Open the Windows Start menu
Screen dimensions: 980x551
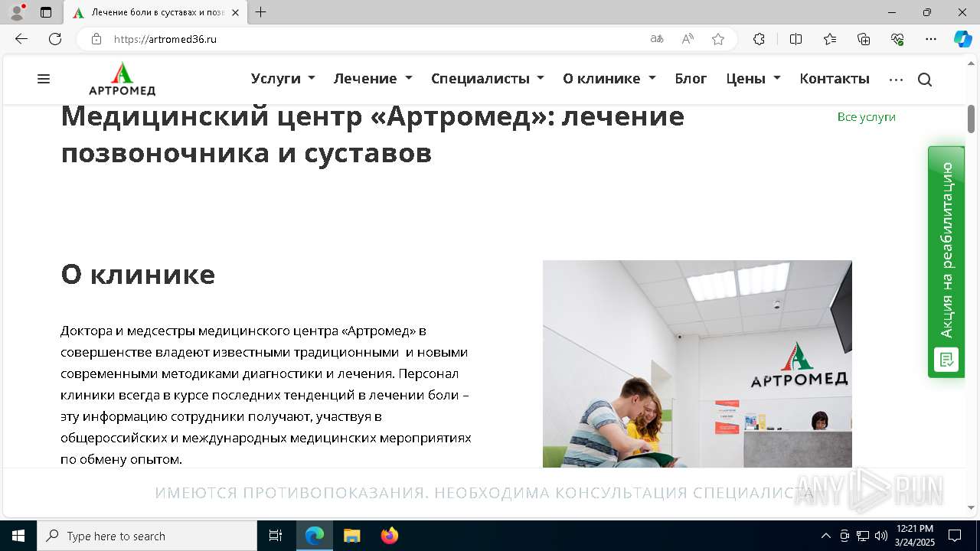[x=18, y=536]
